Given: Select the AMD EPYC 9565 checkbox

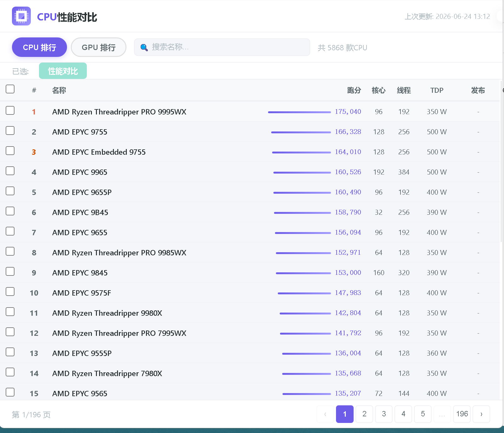Looking at the screenshot, I should 10,392.
